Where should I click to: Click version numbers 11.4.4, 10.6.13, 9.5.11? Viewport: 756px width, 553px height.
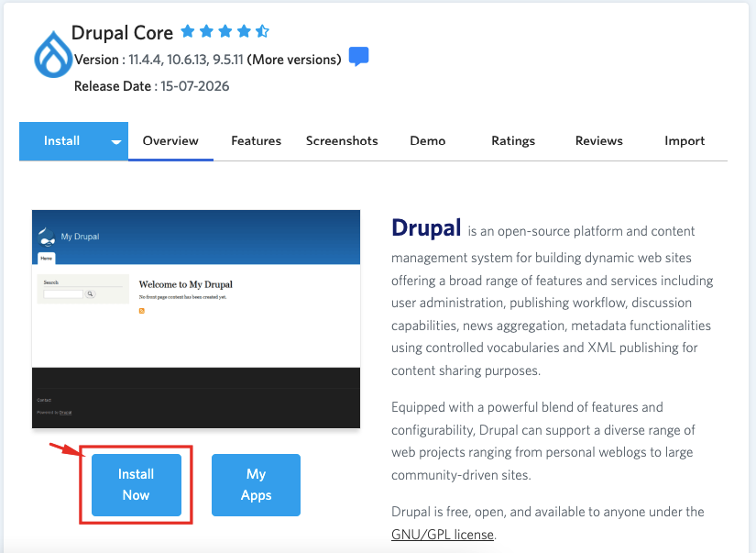tap(186, 60)
